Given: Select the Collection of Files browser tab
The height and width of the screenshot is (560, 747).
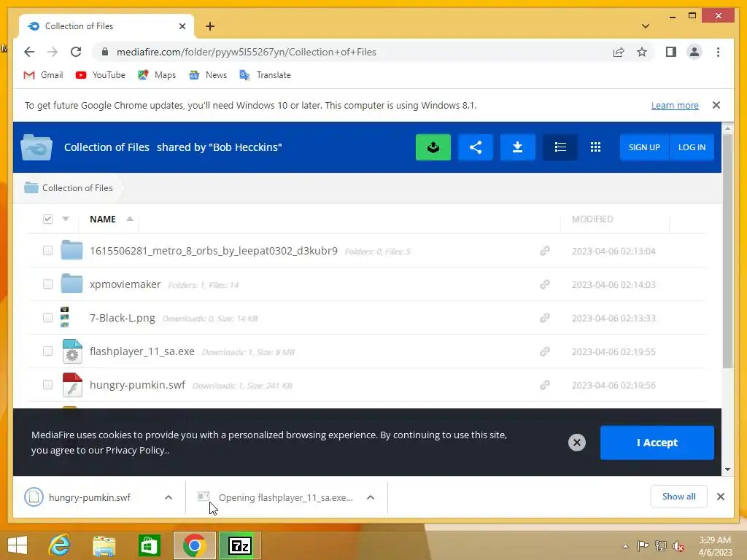Looking at the screenshot, I should pos(107,26).
